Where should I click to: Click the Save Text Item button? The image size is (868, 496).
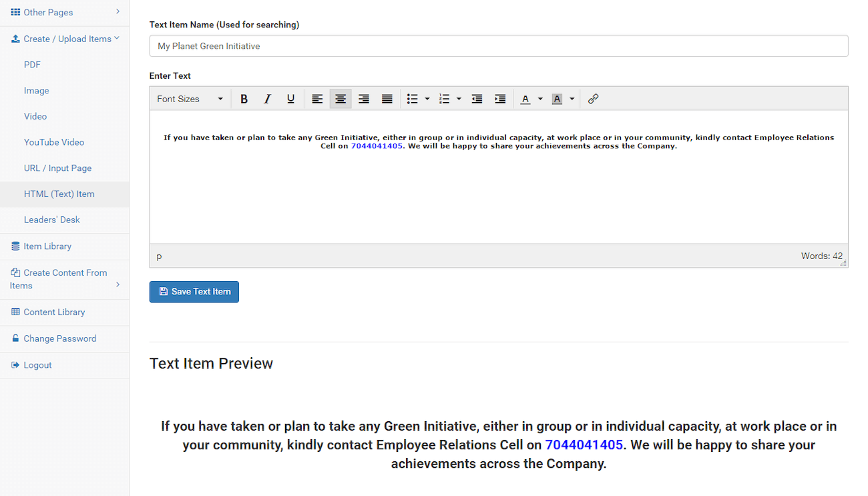(194, 292)
